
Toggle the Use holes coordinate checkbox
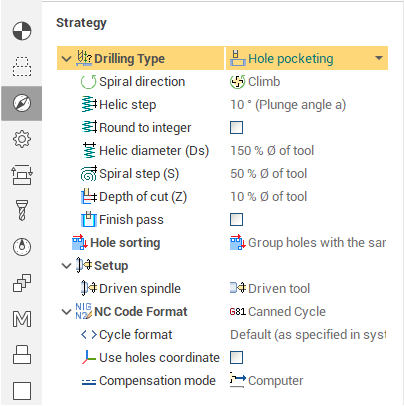pyautogui.click(x=236, y=358)
